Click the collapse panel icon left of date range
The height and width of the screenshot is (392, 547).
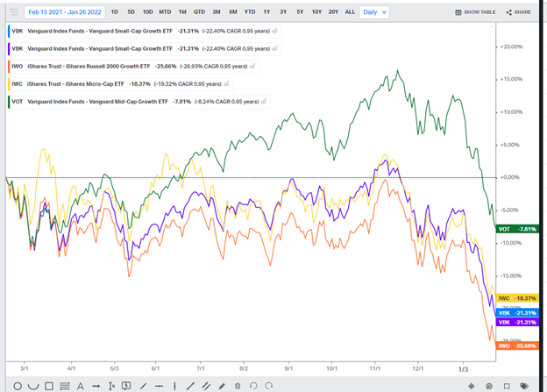point(14,12)
